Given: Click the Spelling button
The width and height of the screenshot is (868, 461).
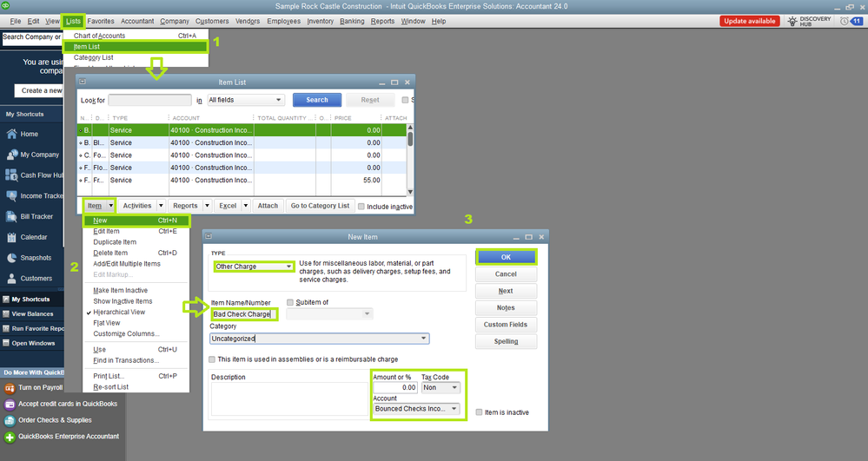Looking at the screenshot, I should pos(506,341).
